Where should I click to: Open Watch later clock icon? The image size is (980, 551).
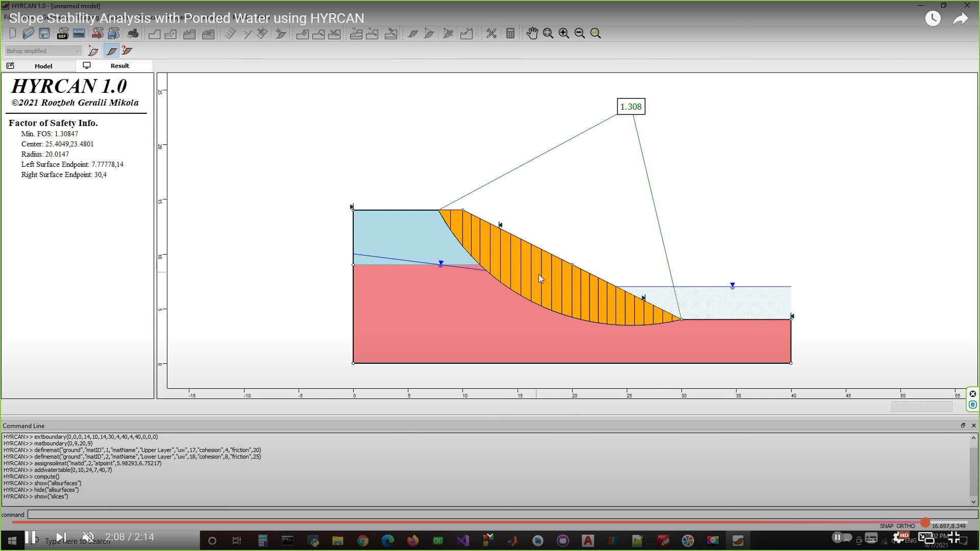[x=933, y=19]
